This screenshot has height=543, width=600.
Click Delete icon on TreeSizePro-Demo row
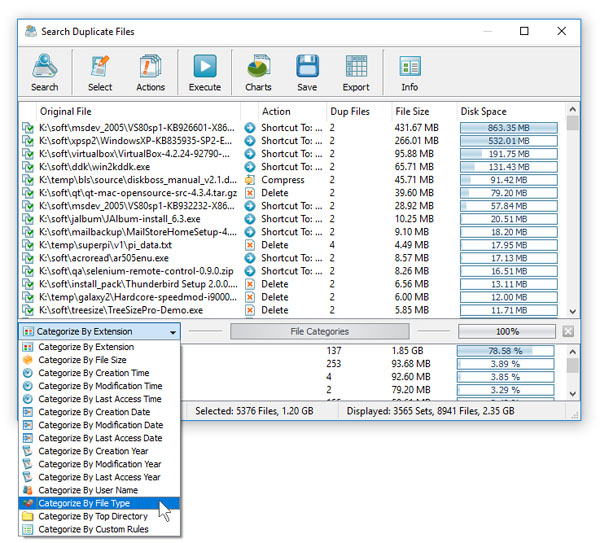coord(250,310)
